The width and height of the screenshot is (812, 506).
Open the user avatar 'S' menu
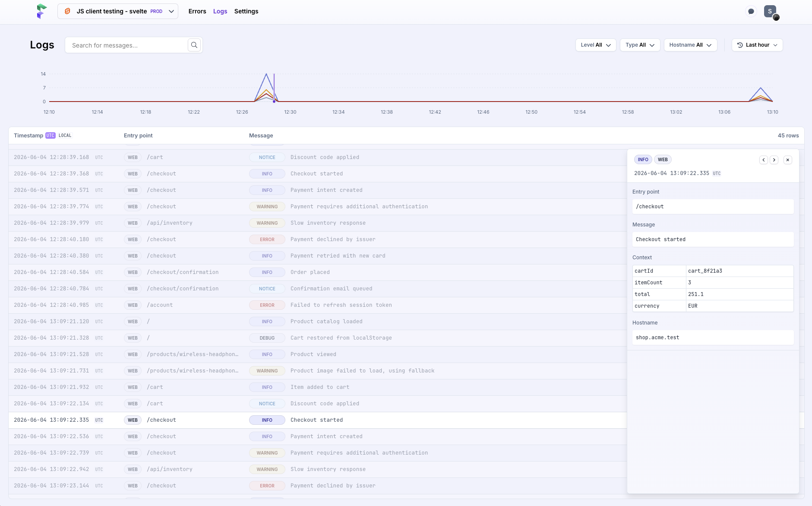tap(770, 11)
